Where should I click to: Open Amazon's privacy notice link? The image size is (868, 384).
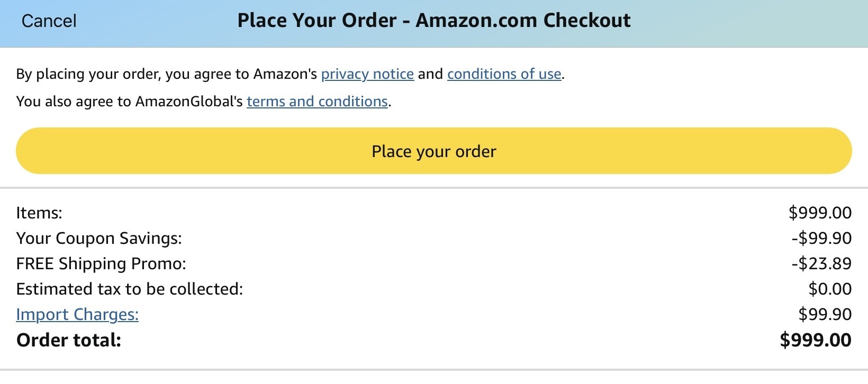367,74
